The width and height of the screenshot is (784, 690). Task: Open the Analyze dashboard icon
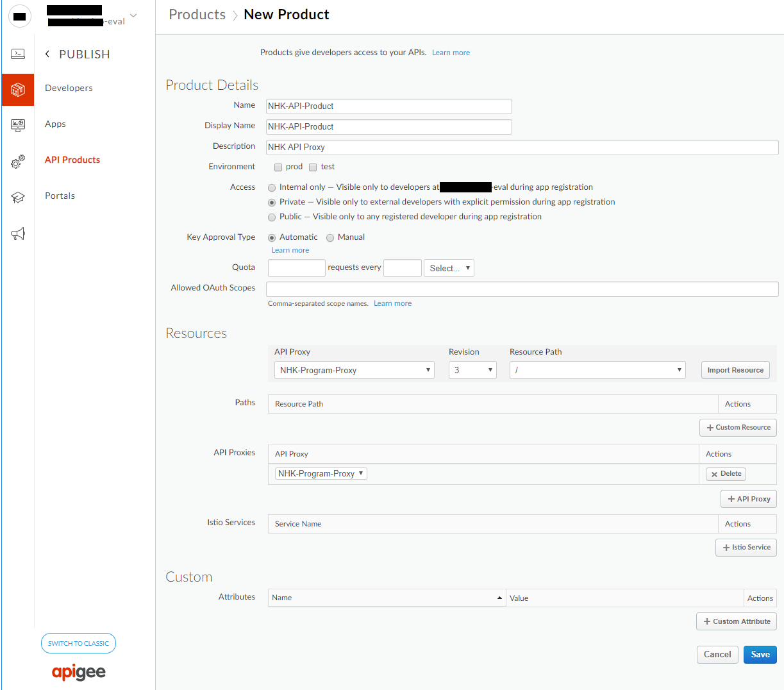[x=17, y=126]
